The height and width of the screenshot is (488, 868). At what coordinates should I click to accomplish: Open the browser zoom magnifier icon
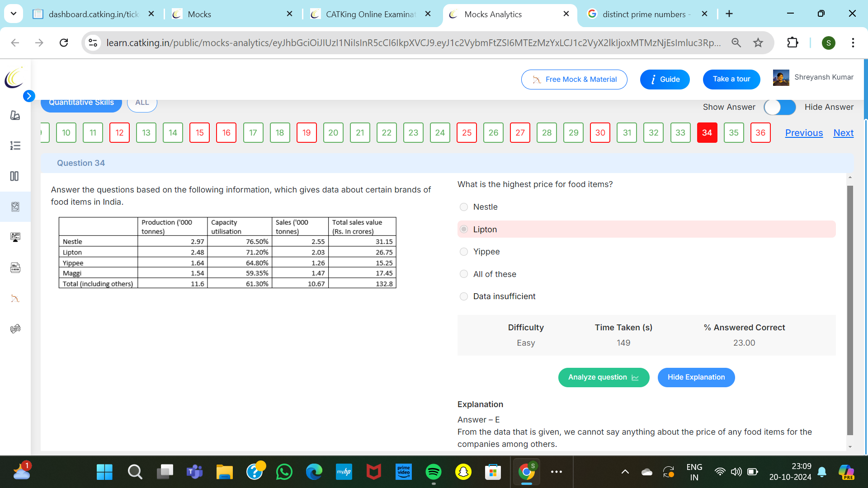click(736, 42)
